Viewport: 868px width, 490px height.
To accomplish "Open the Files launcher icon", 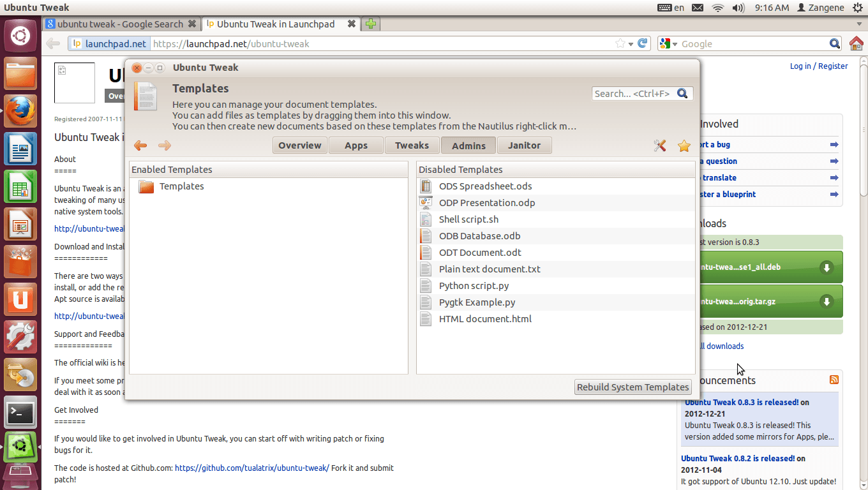I will (x=20, y=74).
